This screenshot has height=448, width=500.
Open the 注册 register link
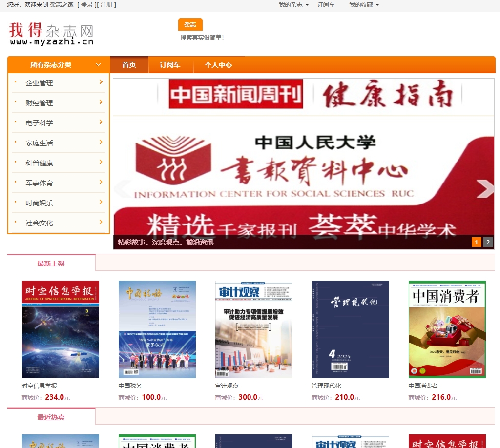click(106, 5)
